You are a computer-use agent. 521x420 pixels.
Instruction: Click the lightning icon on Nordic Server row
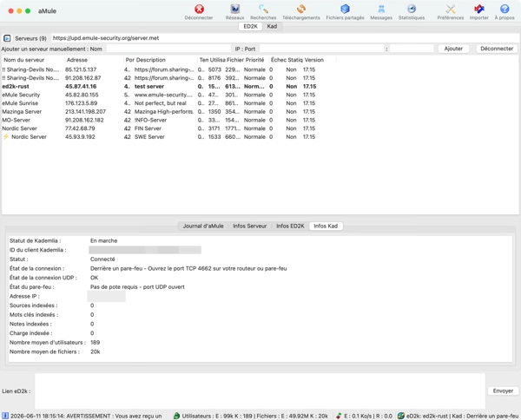coord(6,136)
